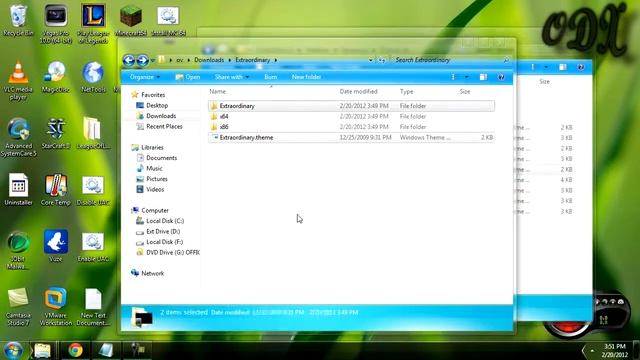This screenshot has height=360, width=640.
Task: Launch Play League of Legends shortcut
Action: (x=93, y=24)
